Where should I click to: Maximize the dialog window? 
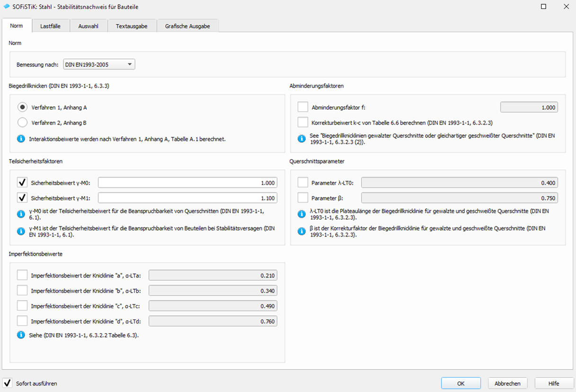[543, 7]
